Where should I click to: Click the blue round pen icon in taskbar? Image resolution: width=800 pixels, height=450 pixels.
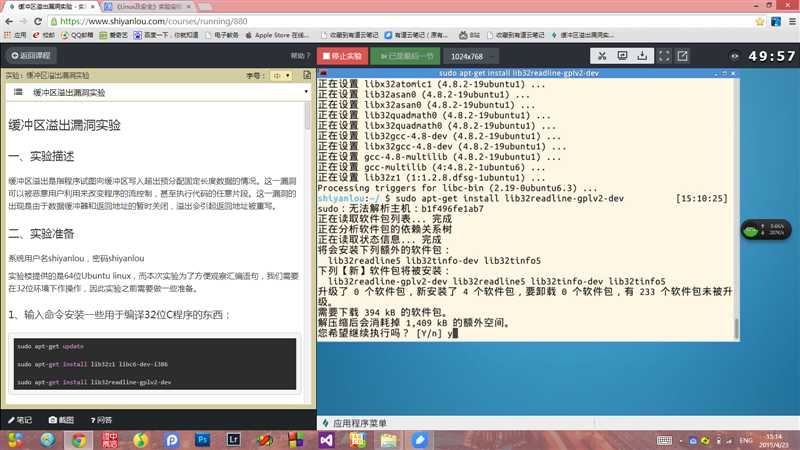(419, 440)
